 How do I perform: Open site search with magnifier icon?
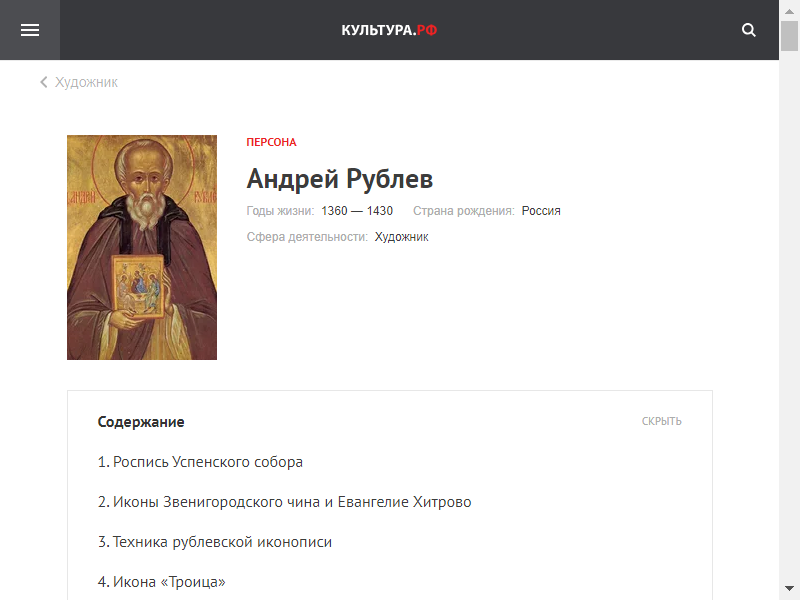click(748, 30)
